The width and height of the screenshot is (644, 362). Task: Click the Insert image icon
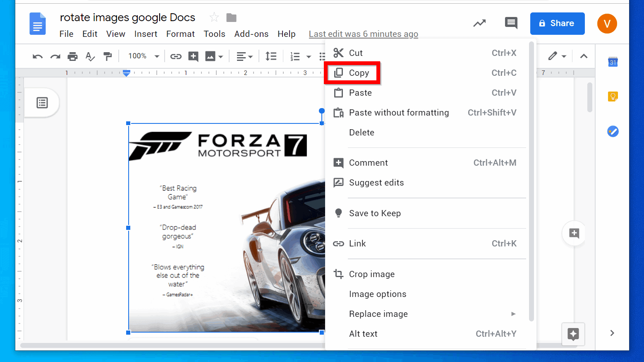coord(211,56)
